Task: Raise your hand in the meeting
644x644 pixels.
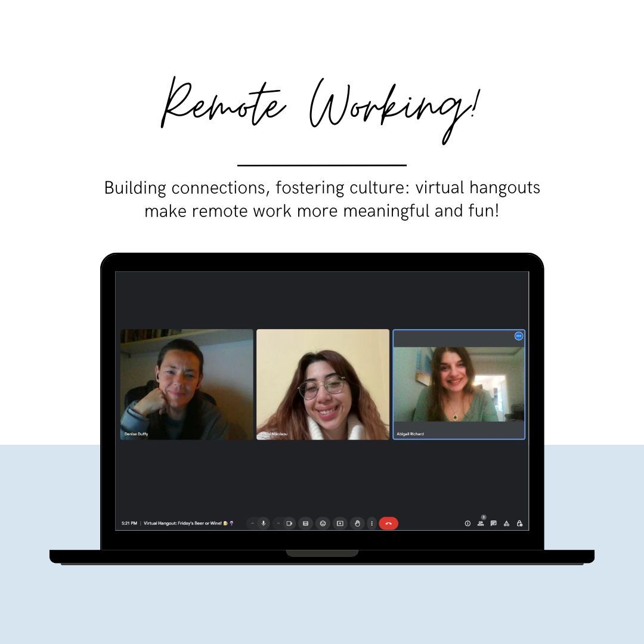Action: (357, 524)
